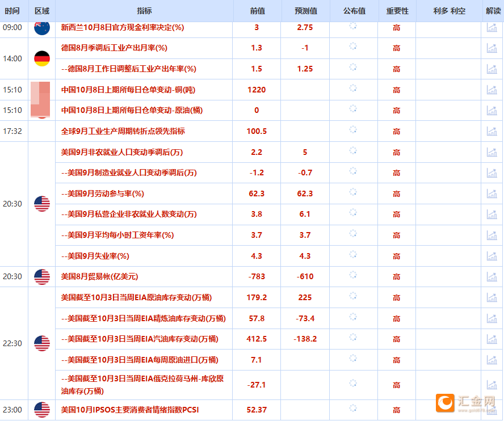Select the 预测值 2.75 cell

pos(305,27)
